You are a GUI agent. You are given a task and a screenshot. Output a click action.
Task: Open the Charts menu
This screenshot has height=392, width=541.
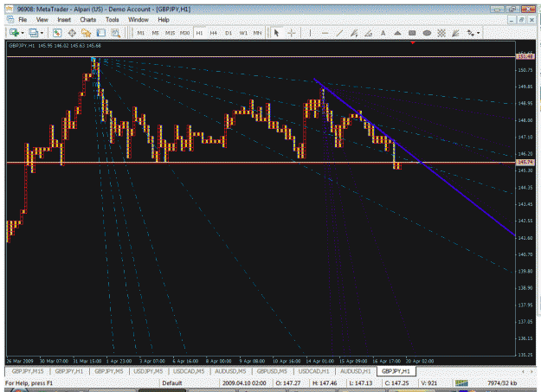point(88,20)
